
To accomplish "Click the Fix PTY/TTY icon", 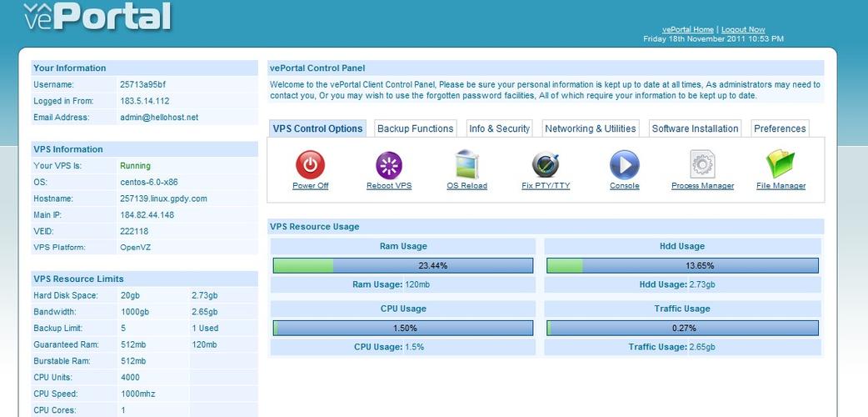I will (x=546, y=164).
